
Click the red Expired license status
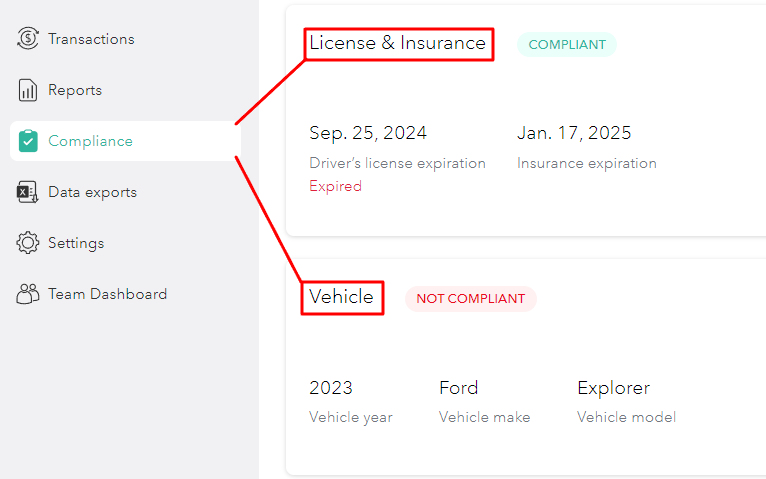335,186
